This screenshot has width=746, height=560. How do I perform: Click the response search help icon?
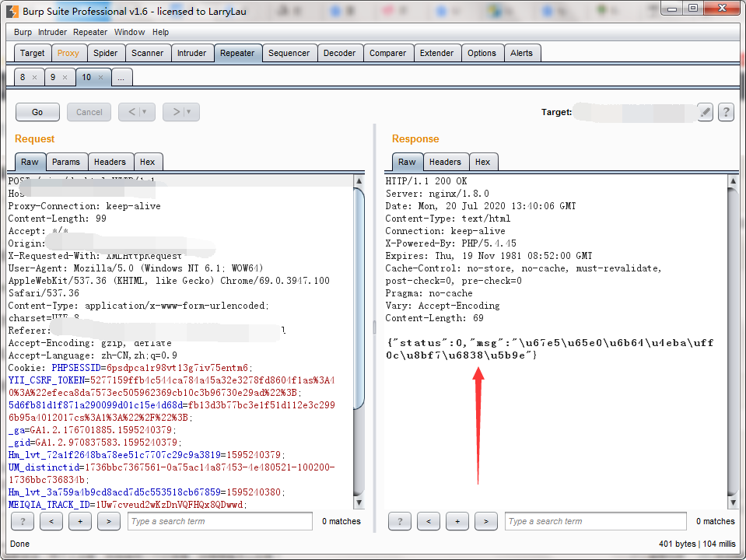[400, 521]
